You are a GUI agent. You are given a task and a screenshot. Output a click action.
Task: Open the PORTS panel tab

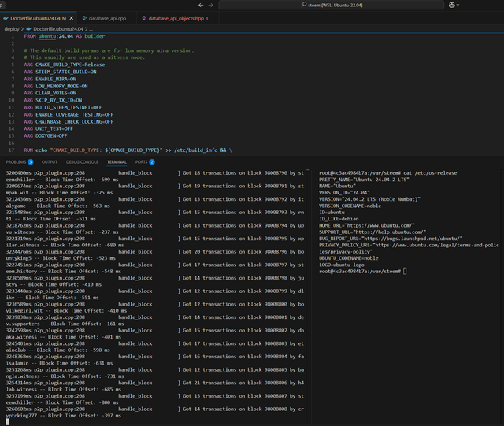[141, 162]
